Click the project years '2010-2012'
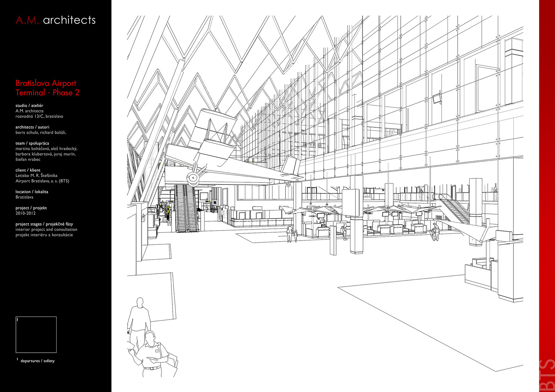Image resolution: width=555 pixels, height=392 pixels. pyautogui.click(x=25, y=213)
